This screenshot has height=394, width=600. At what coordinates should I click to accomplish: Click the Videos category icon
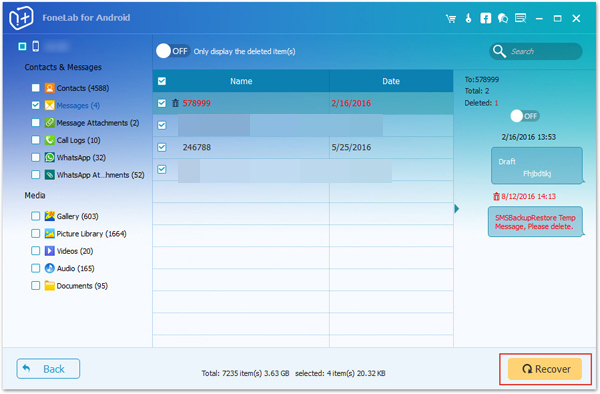pos(49,251)
